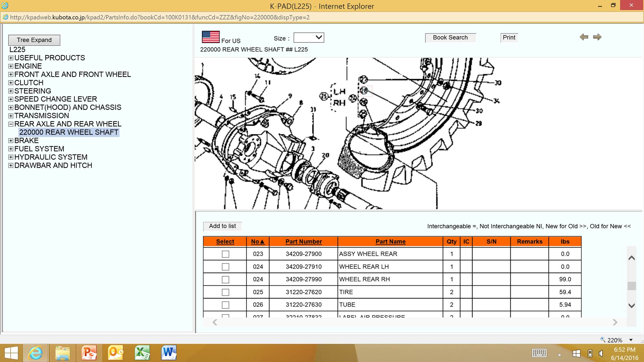Click the US flag icon

tap(211, 37)
